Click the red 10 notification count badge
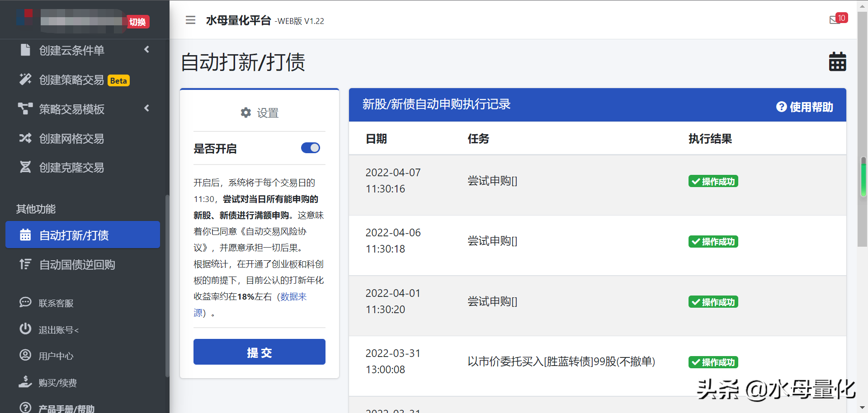This screenshot has height=413, width=868. coord(841,18)
